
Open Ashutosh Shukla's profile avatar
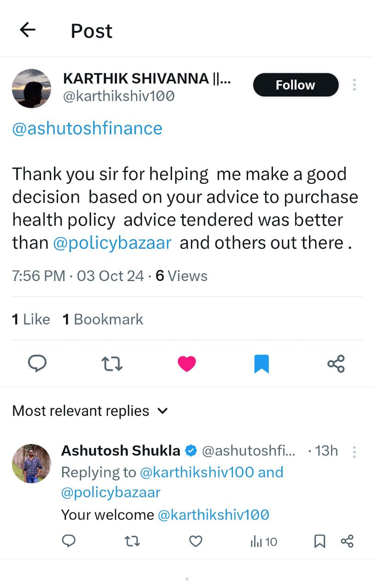coord(31,463)
